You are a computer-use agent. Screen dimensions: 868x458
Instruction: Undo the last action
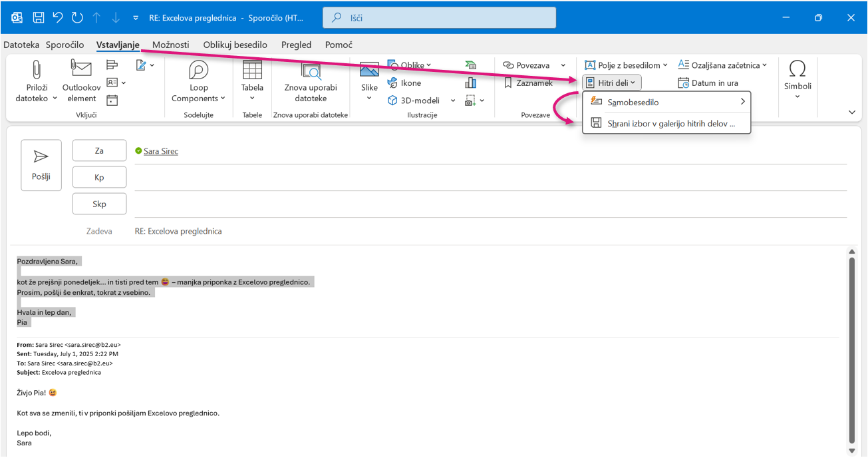coord(58,18)
